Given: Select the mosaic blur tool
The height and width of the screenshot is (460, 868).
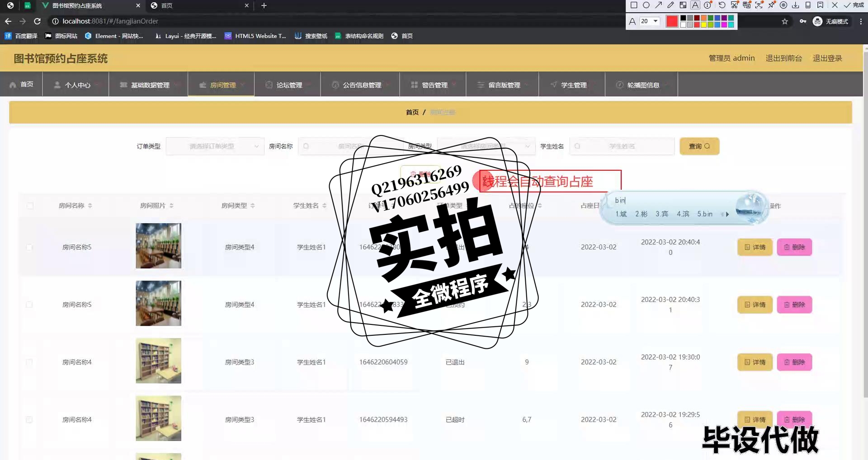Looking at the screenshot, I should (x=683, y=5).
